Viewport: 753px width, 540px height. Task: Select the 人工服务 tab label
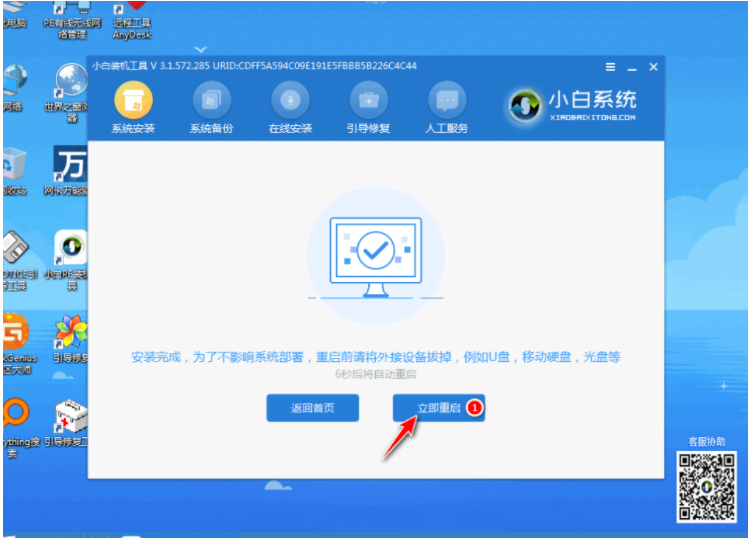click(x=447, y=128)
